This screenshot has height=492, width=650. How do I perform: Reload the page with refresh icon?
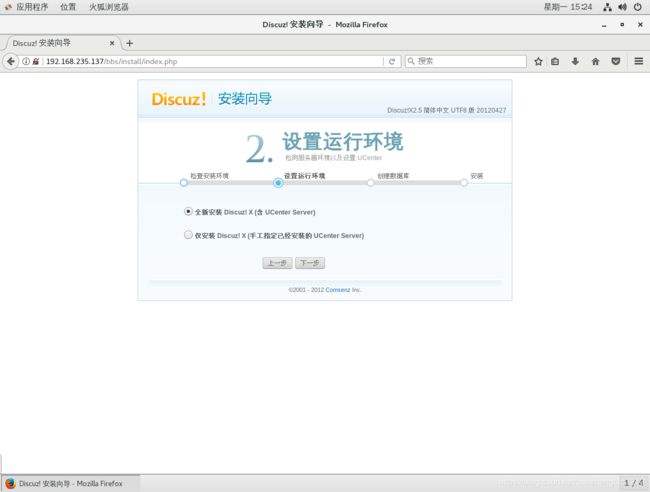pyautogui.click(x=392, y=61)
